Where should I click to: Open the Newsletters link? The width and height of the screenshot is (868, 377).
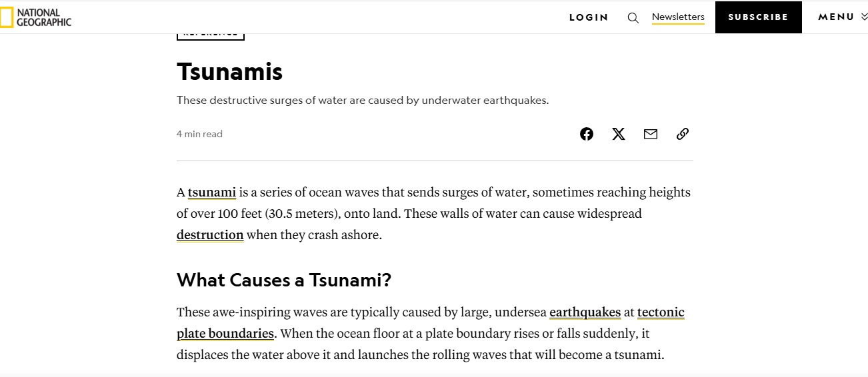[678, 17]
